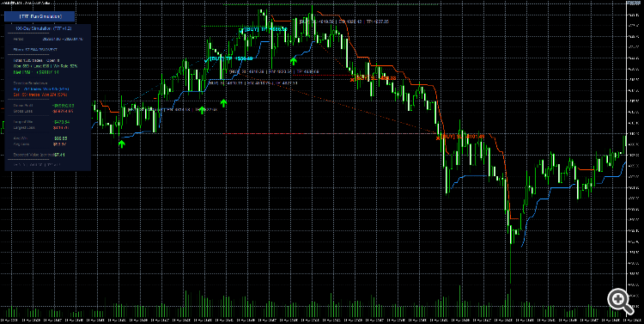Click the Net P&L value in stats panel

47,71
